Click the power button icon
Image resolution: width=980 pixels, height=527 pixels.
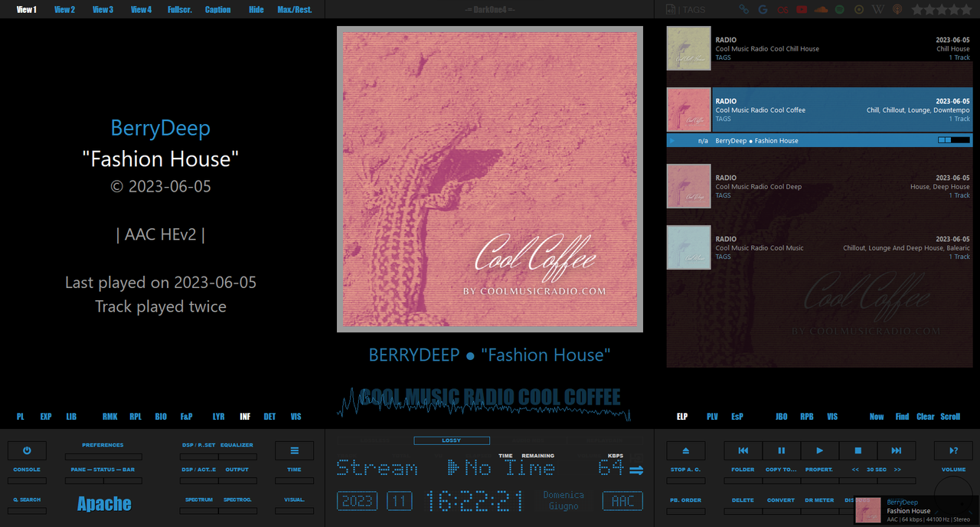coord(27,450)
